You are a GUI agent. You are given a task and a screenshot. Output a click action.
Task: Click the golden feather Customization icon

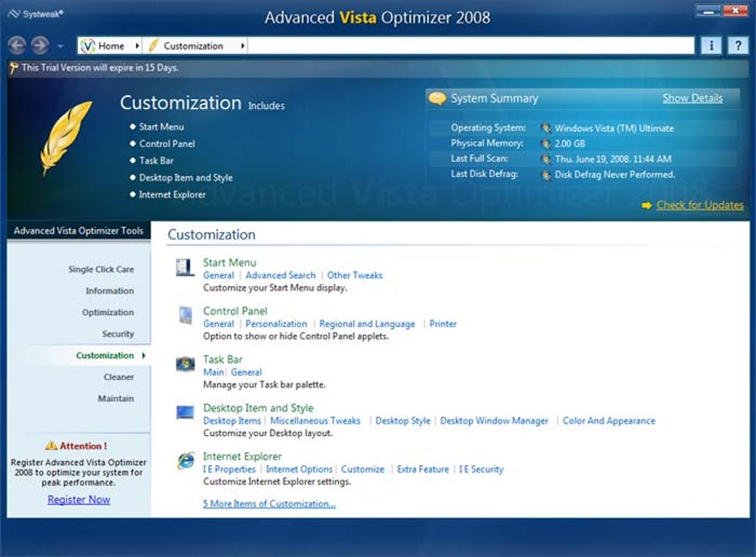[x=65, y=138]
